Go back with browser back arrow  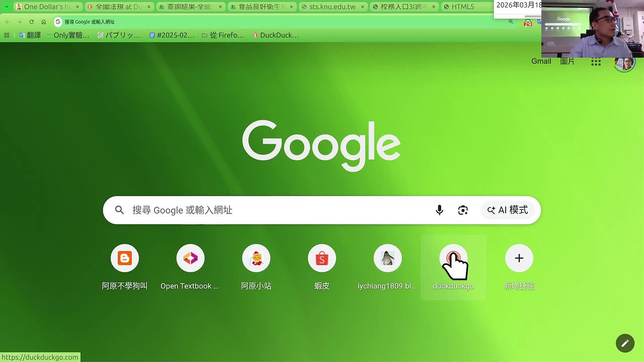7,22
